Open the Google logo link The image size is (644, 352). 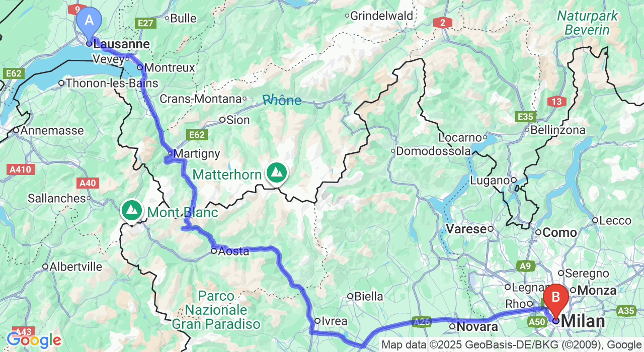34,340
